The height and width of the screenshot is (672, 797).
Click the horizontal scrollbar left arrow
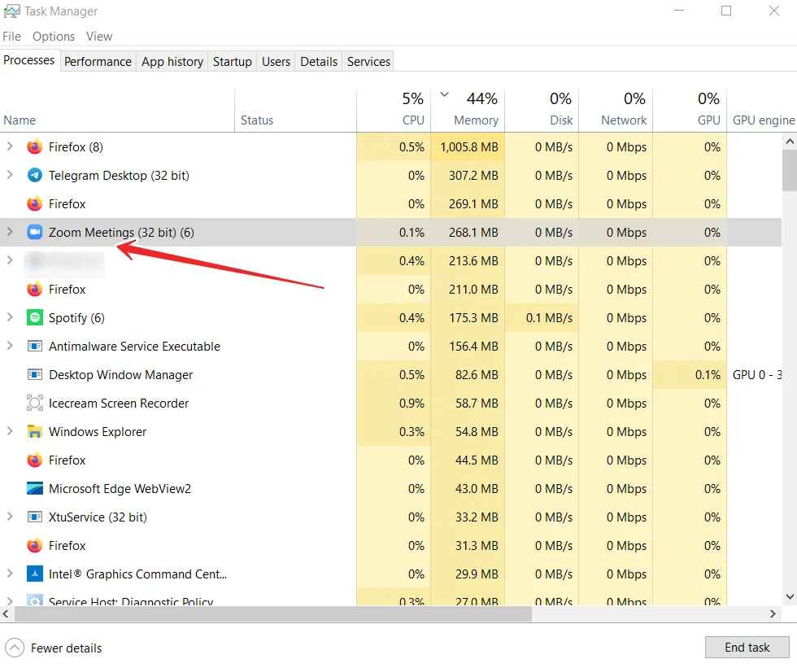click(x=6, y=614)
